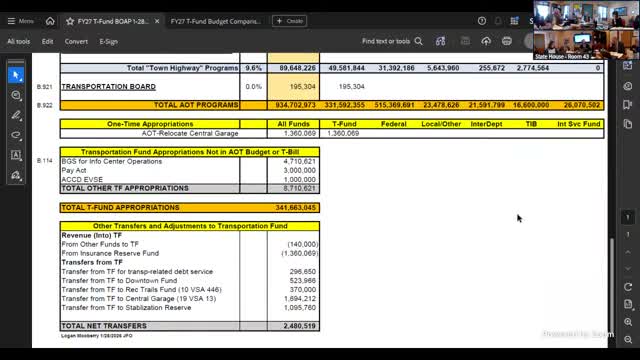
Task: Click Transfer from TF to Stabilization Reserve
Action: (126, 308)
